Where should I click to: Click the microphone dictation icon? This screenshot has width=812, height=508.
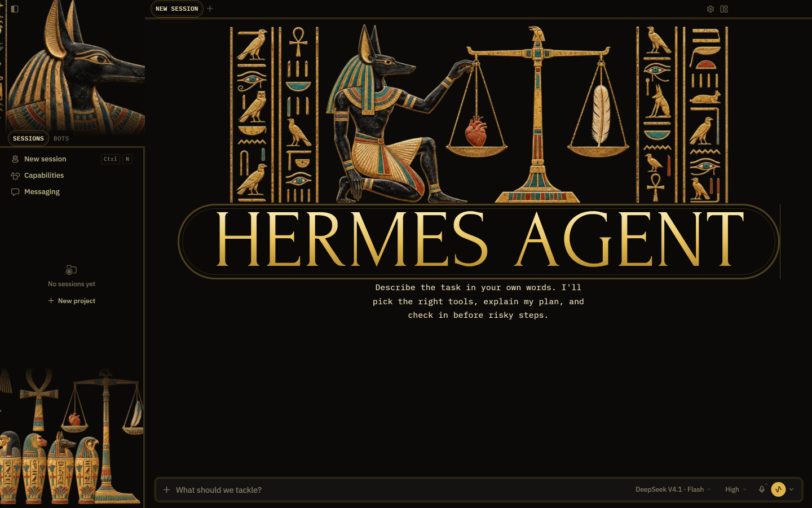pos(762,489)
